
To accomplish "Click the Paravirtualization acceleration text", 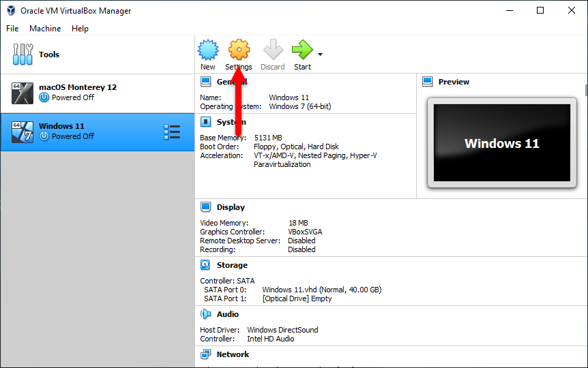I will [x=282, y=164].
